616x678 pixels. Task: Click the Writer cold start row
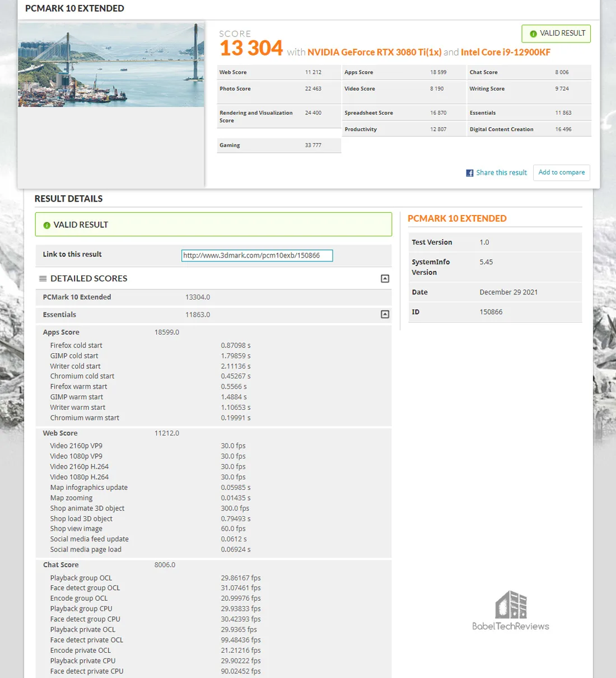pyautogui.click(x=213, y=366)
